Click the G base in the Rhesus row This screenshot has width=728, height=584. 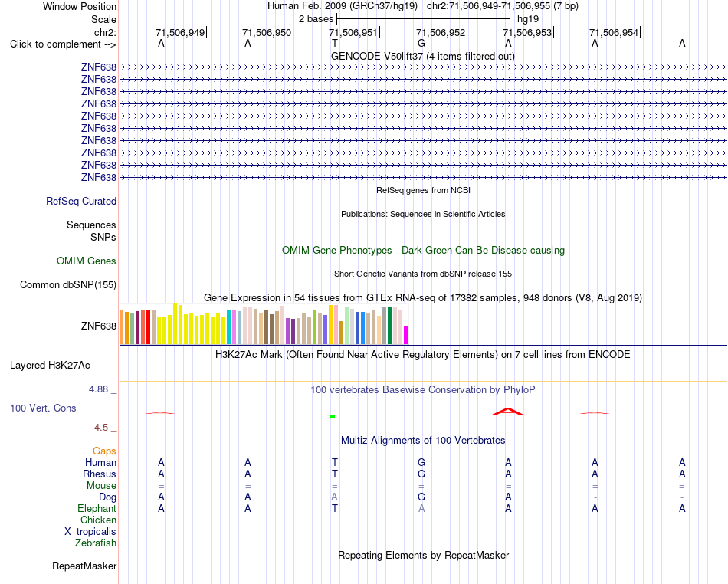[421, 474]
